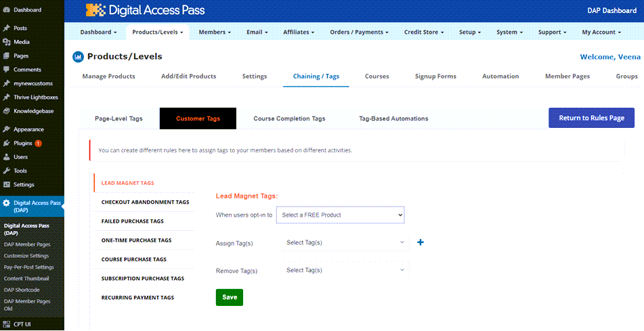Open the Orders / Payments dropdown
The image size is (644, 331).
pos(360,32)
